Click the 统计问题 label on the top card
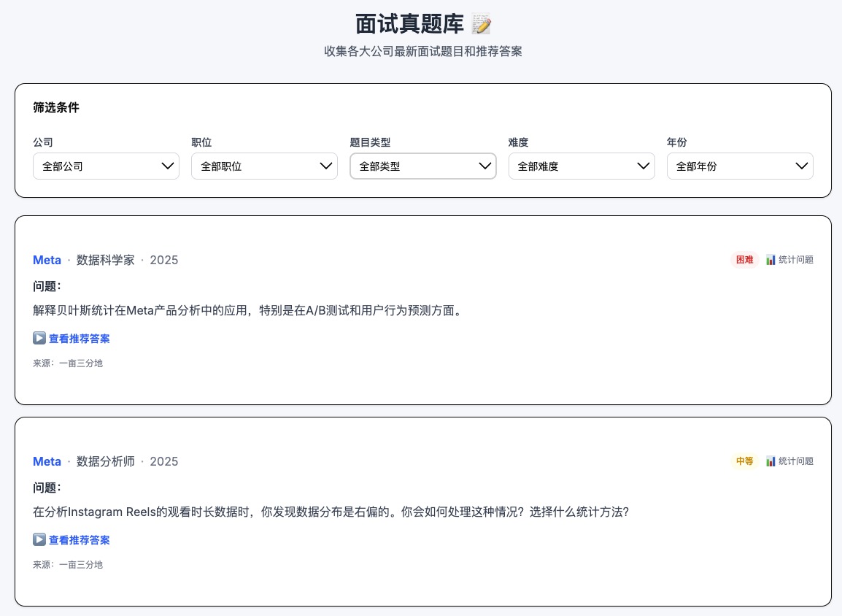The width and height of the screenshot is (842, 616). pyautogui.click(x=795, y=260)
